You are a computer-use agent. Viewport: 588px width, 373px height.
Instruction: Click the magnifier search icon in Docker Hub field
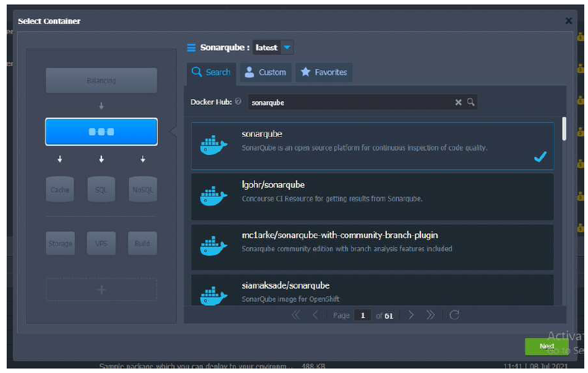(x=471, y=102)
